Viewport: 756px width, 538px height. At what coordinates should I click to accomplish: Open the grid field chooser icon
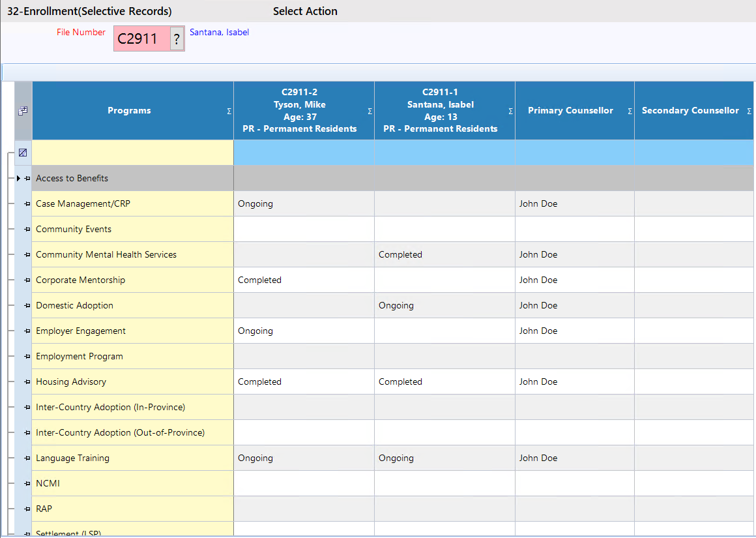[23, 111]
